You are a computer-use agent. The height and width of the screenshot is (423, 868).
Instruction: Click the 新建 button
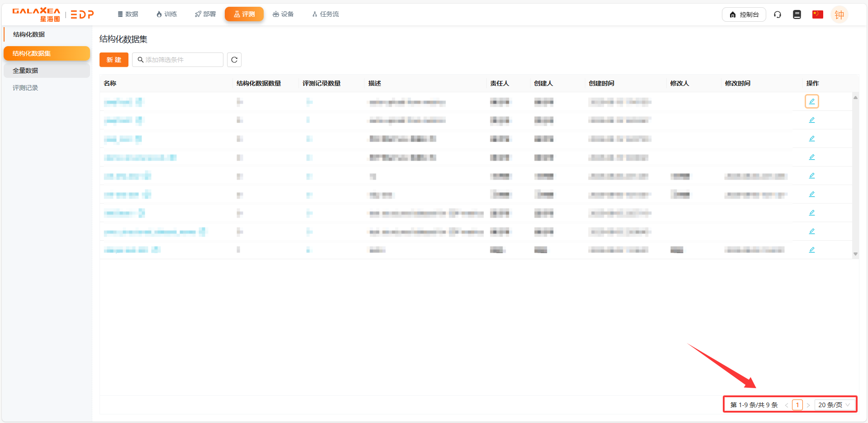coord(114,60)
